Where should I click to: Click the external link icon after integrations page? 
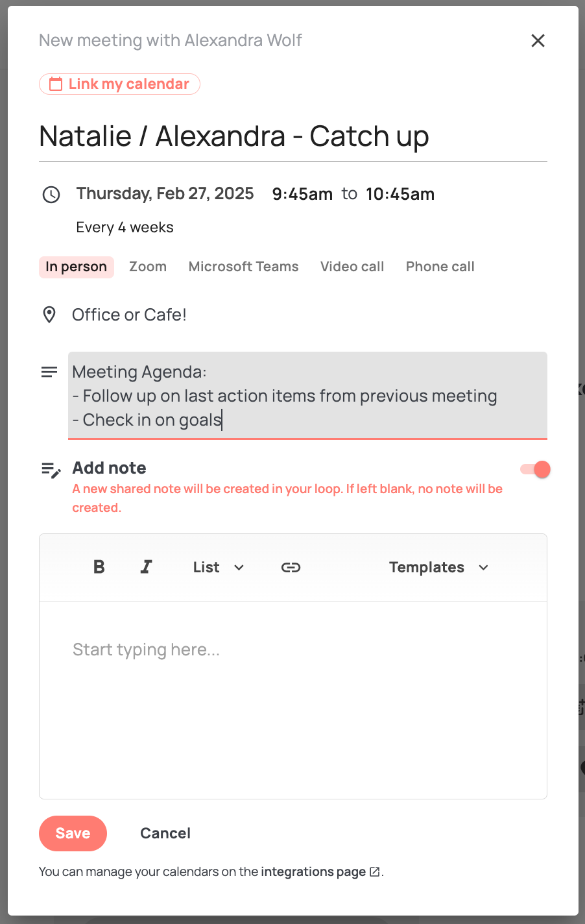click(375, 872)
